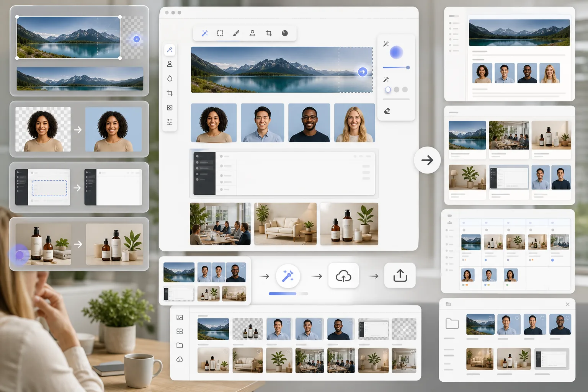This screenshot has width=588, height=392.
Task: Select the brush tool in top toolbar
Action: tap(236, 33)
